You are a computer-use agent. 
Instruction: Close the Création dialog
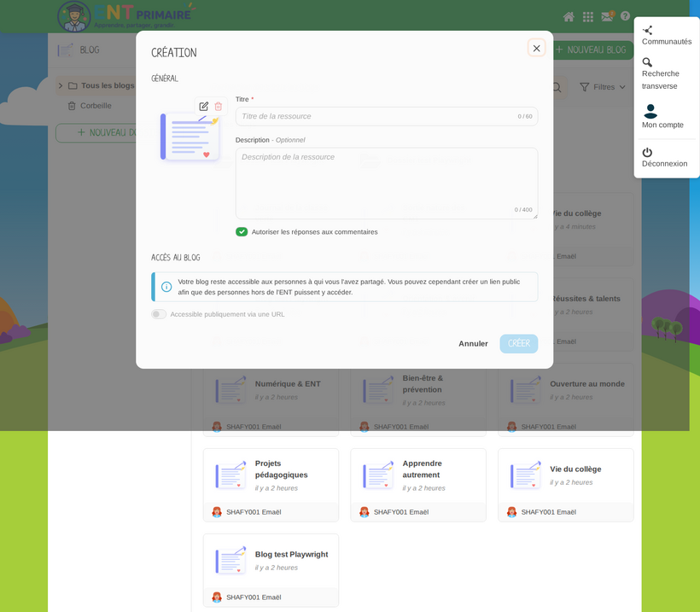(537, 48)
